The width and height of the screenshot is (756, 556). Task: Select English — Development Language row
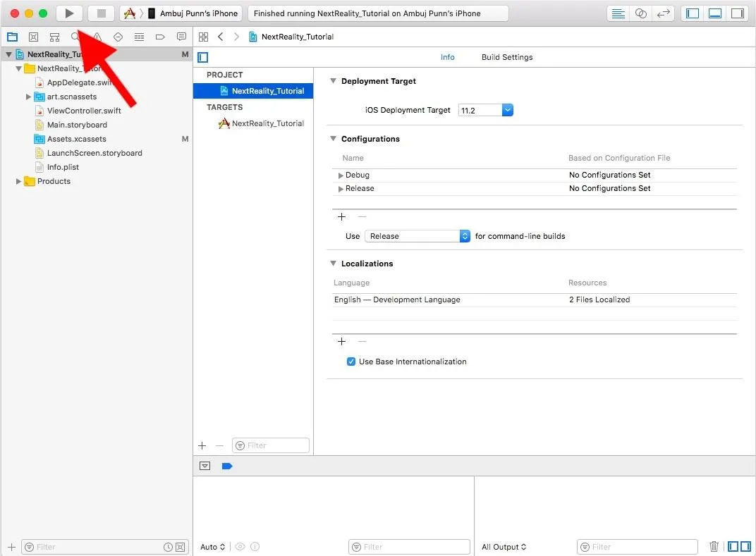pyautogui.click(x=535, y=299)
